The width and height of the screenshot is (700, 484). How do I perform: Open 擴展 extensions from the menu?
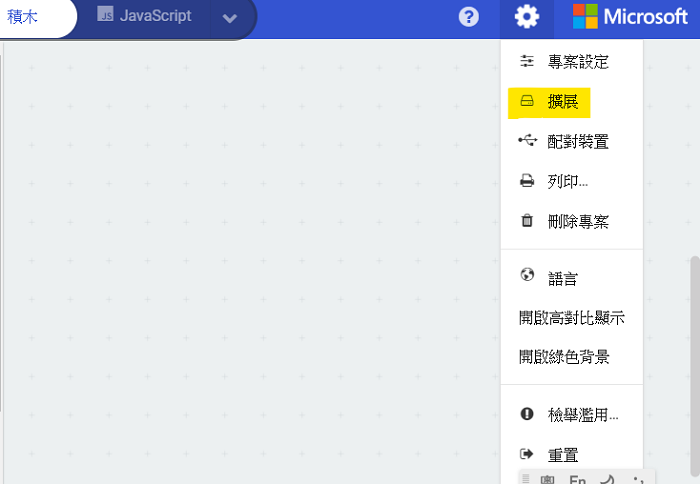tap(562, 102)
